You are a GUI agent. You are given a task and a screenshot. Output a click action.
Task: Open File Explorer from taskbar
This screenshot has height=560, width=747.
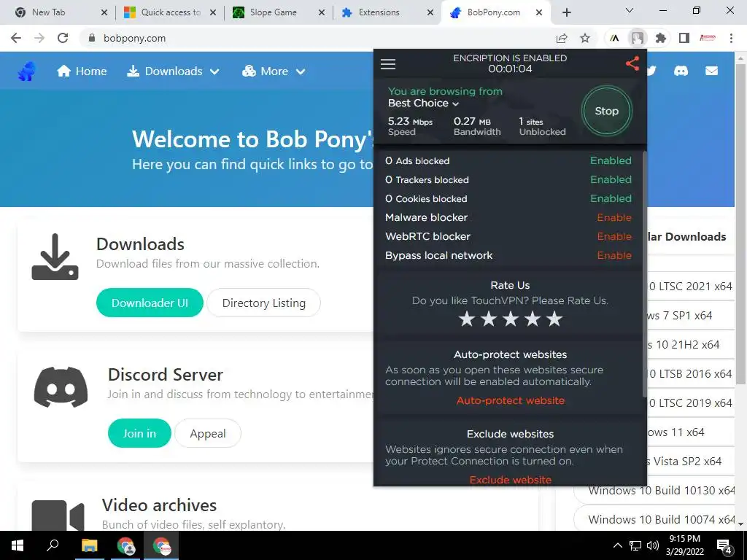89,545
